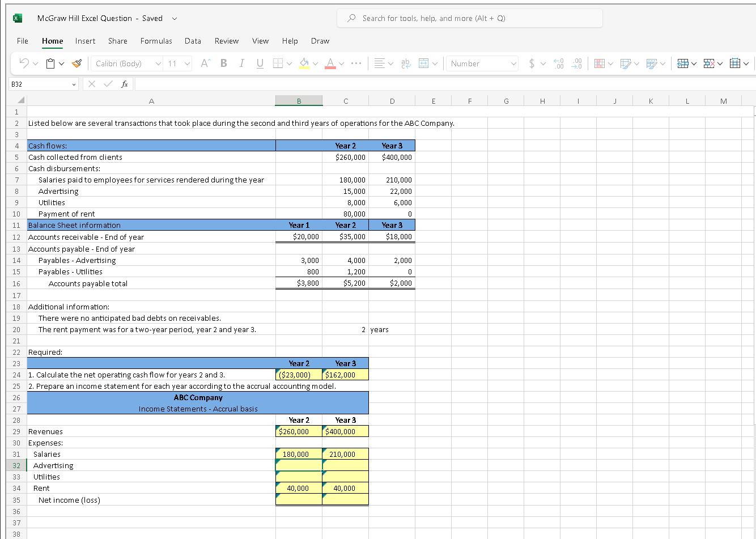Open the Borders dropdown arrow
756x539 pixels.
(x=288, y=63)
